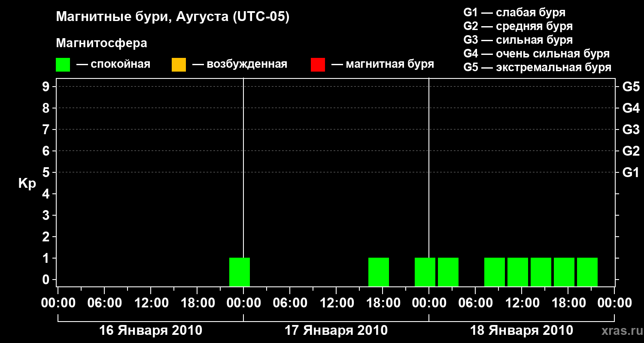The height and width of the screenshot is (343, 644).
Task: Click the '06:00' tick label under 17 January
Action: tap(290, 303)
